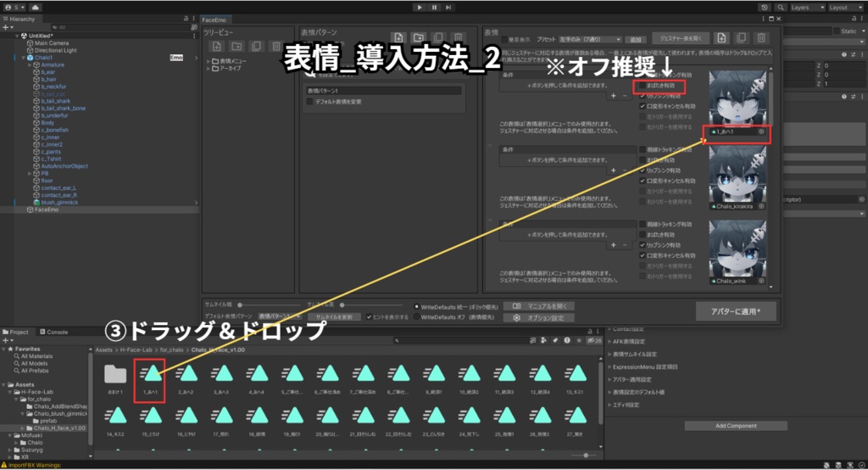Expand the 表情メニュー tree node
This screenshot has height=470, width=868.
[x=209, y=61]
